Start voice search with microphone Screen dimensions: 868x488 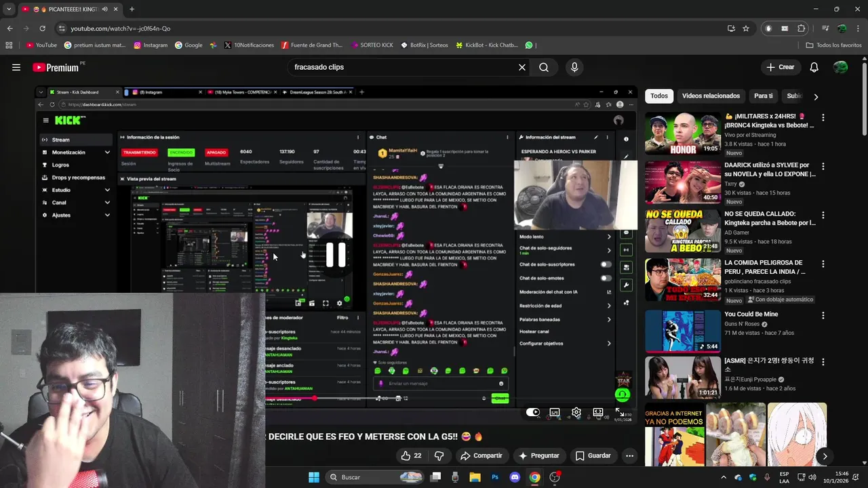[574, 67]
